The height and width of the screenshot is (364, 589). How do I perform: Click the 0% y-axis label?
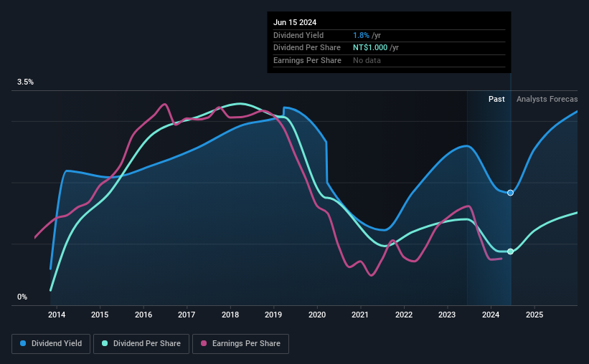click(x=22, y=297)
